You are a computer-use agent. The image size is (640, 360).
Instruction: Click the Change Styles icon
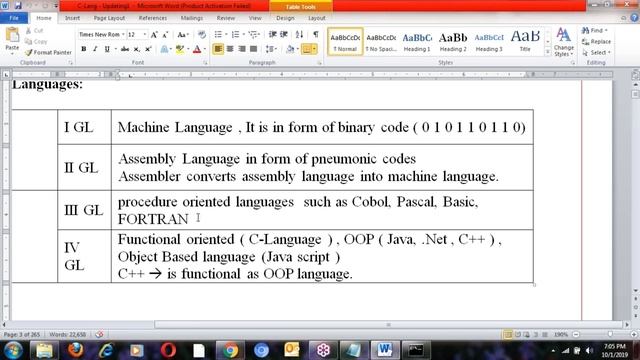click(564, 42)
